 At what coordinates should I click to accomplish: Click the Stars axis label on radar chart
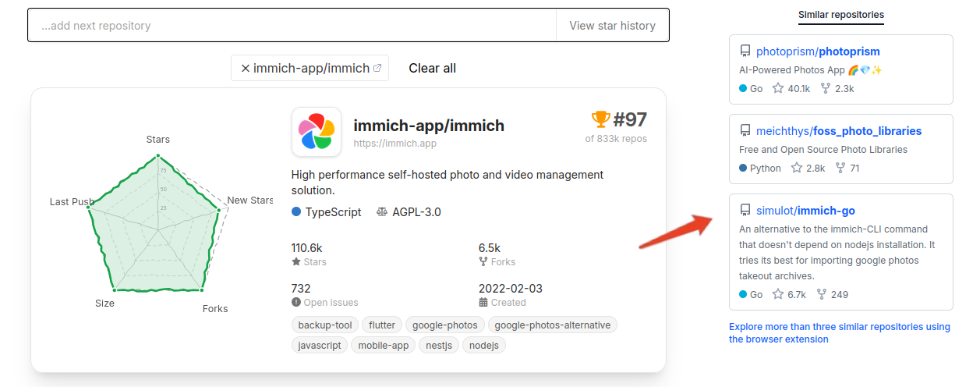coord(157,140)
